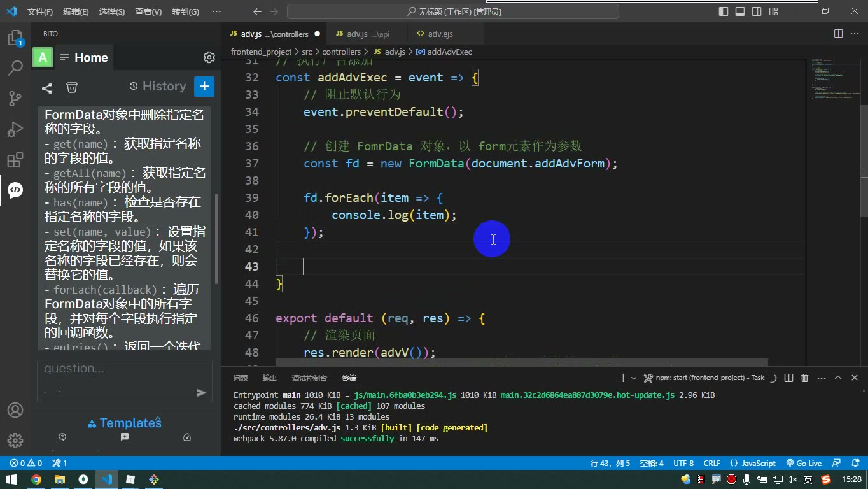The width and height of the screenshot is (868, 489).
Task: Open the Customize Layout control
Action: [773, 11]
